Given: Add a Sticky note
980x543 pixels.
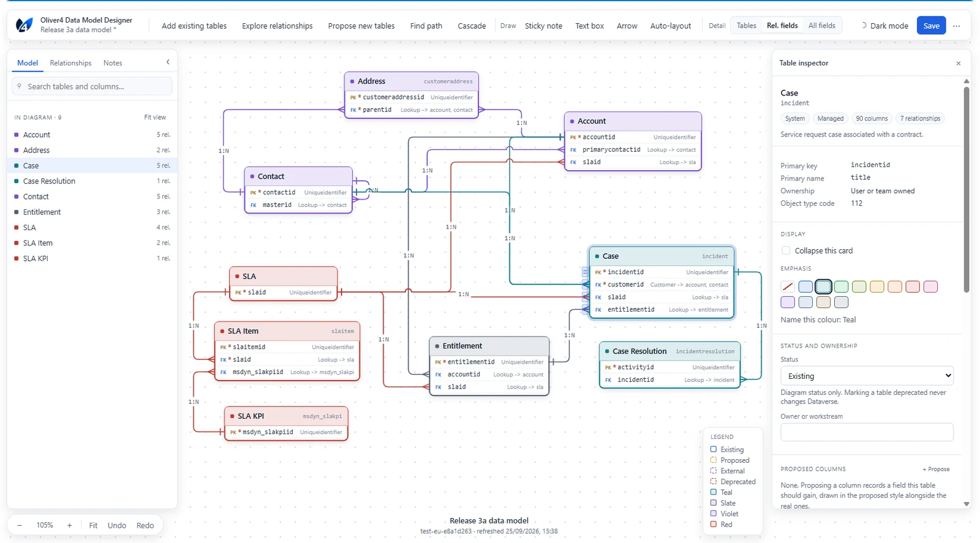Looking at the screenshot, I should (x=543, y=26).
